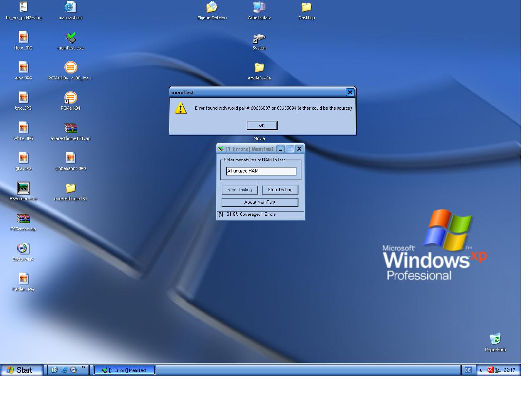This screenshot has width=532, height=399.
Task: Select the eins.JPG image icon
Action: [x=23, y=67]
